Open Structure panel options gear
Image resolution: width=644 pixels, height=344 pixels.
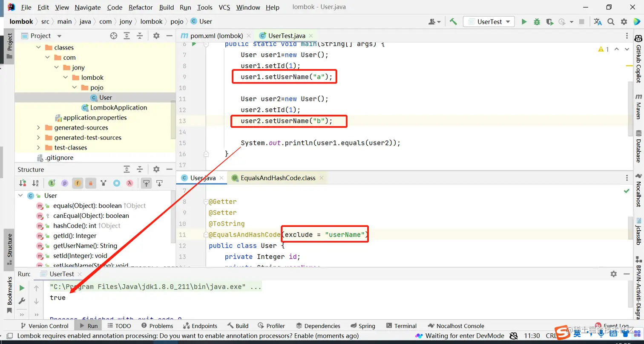tap(156, 169)
